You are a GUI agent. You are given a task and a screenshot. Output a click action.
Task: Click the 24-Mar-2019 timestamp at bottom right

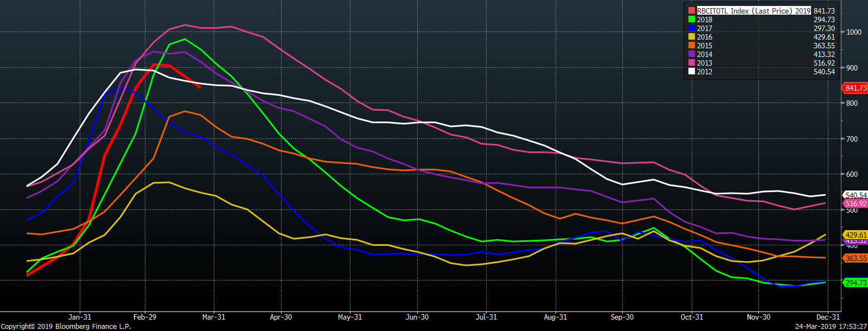coord(831,326)
